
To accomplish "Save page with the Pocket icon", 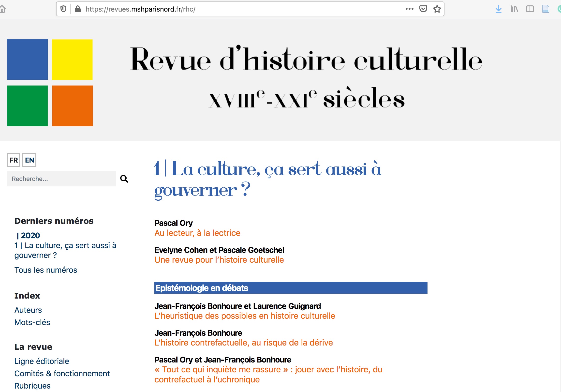I will [423, 9].
